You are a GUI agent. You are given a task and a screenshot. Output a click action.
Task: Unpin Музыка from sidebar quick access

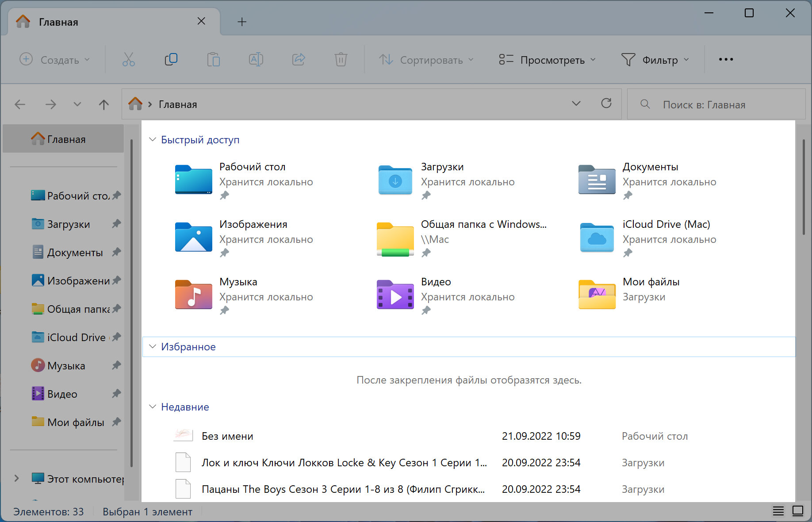point(116,365)
